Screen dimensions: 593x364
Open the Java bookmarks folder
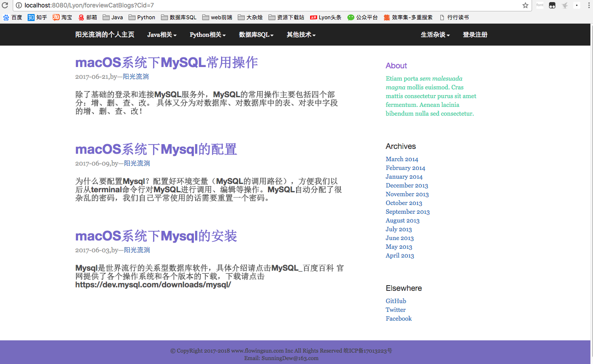pyautogui.click(x=113, y=18)
